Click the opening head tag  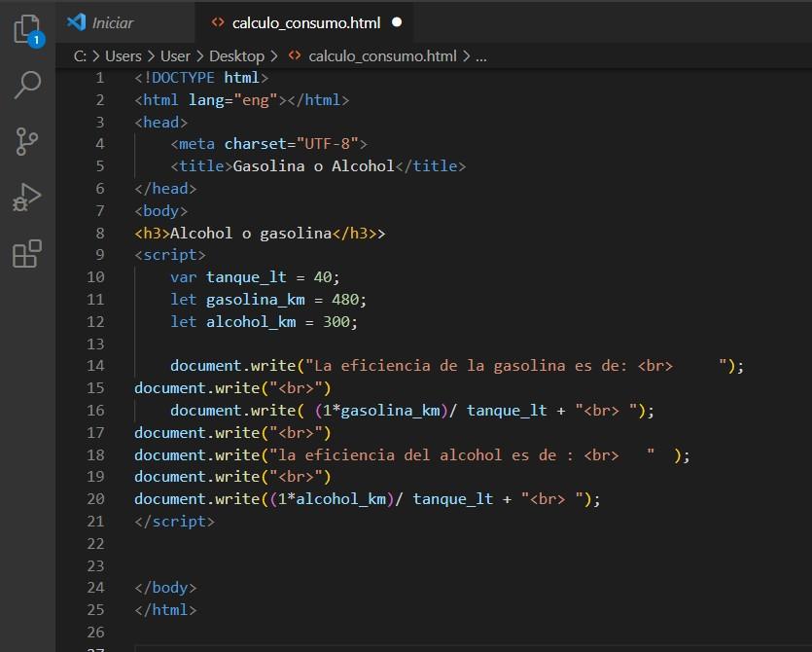point(161,123)
